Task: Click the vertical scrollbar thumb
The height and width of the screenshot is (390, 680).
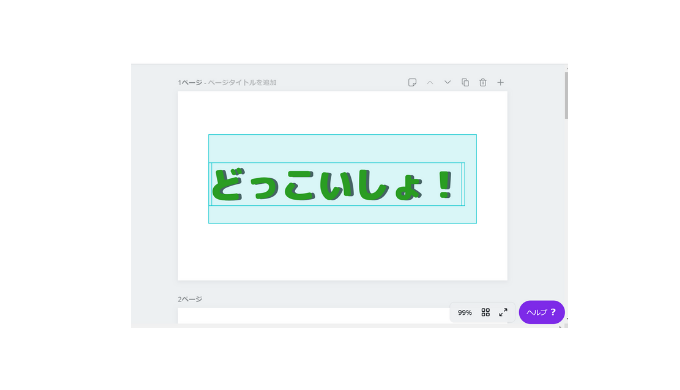Action: tap(566, 95)
